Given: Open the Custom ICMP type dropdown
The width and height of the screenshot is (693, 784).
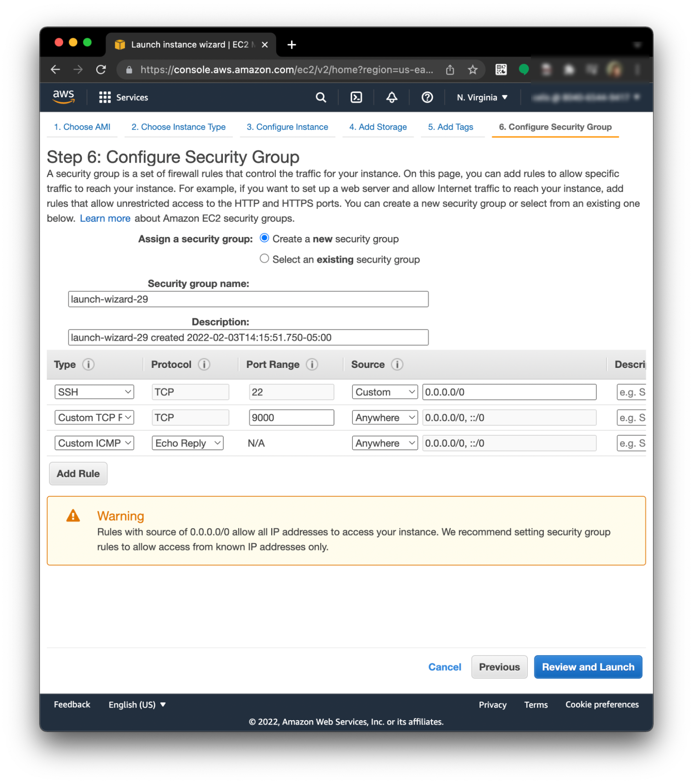Looking at the screenshot, I should coord(94,443).
